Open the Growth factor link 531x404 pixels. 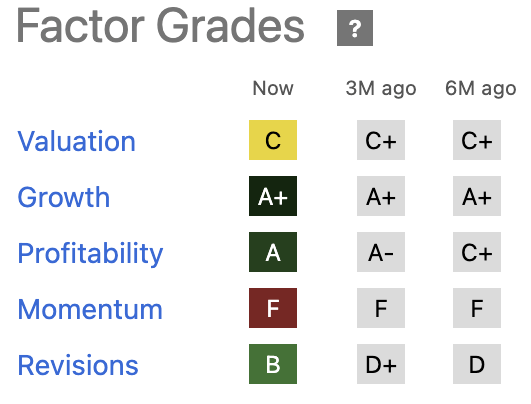point(64,197)
